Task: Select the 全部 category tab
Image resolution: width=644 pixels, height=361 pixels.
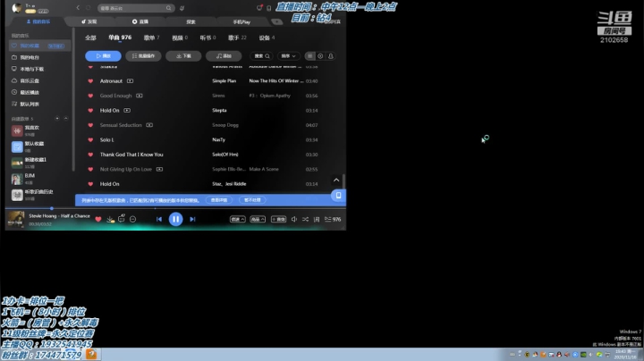Action: [x=90, y=38]
